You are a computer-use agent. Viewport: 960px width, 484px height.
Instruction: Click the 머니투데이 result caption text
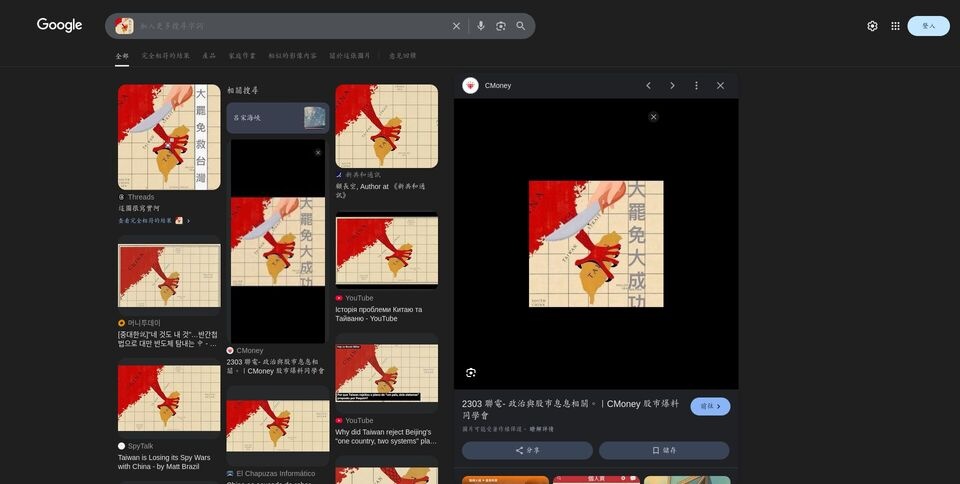(167, 339)
